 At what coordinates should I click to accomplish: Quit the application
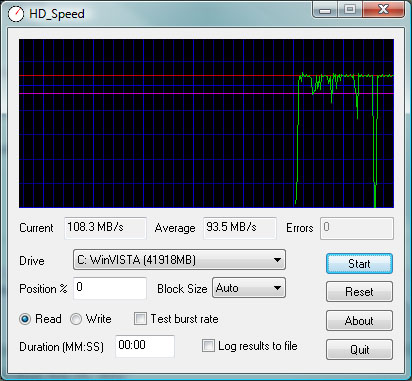[x=359, y=349]
